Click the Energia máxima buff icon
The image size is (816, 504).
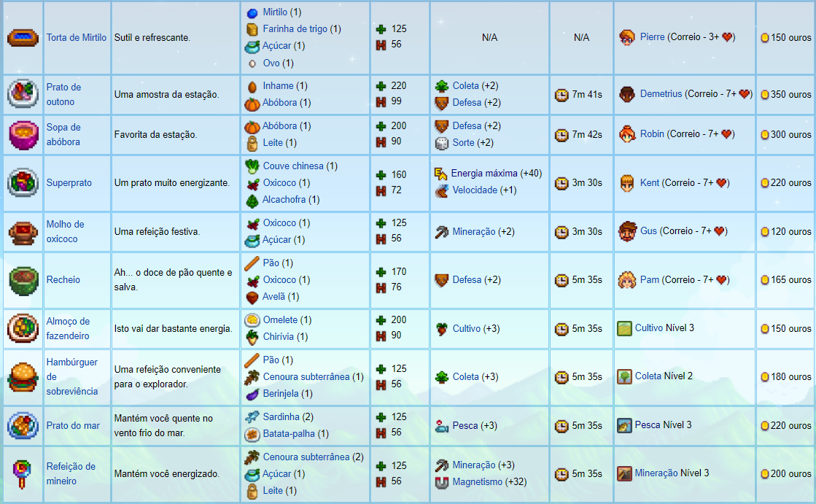tap(440, 174)
